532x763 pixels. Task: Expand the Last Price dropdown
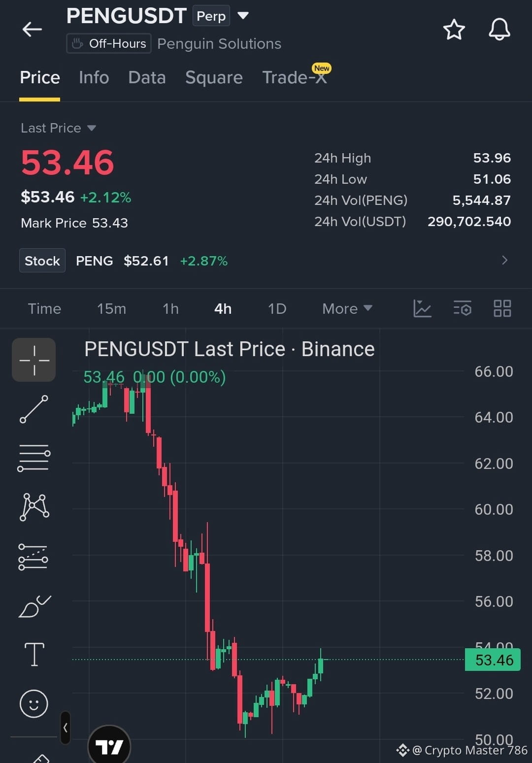coord(58,128)
